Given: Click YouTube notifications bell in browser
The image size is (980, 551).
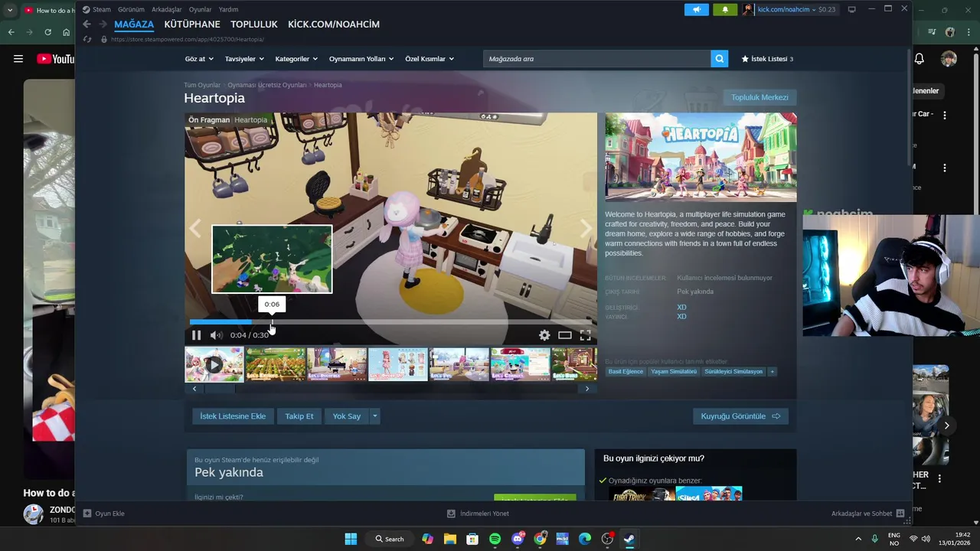Looking at the screenshot, I should pyautogui.click(x=920, y=59).
